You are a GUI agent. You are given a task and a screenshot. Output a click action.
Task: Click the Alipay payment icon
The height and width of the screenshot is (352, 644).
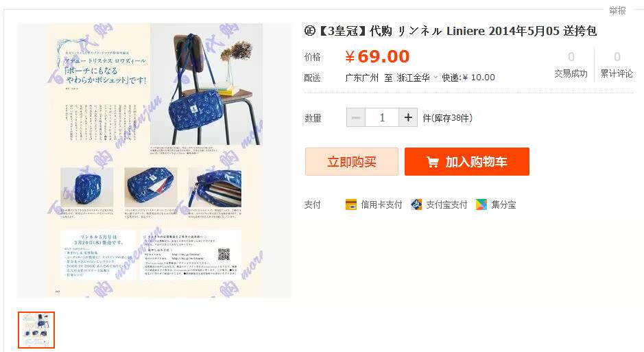pos(416,204)
